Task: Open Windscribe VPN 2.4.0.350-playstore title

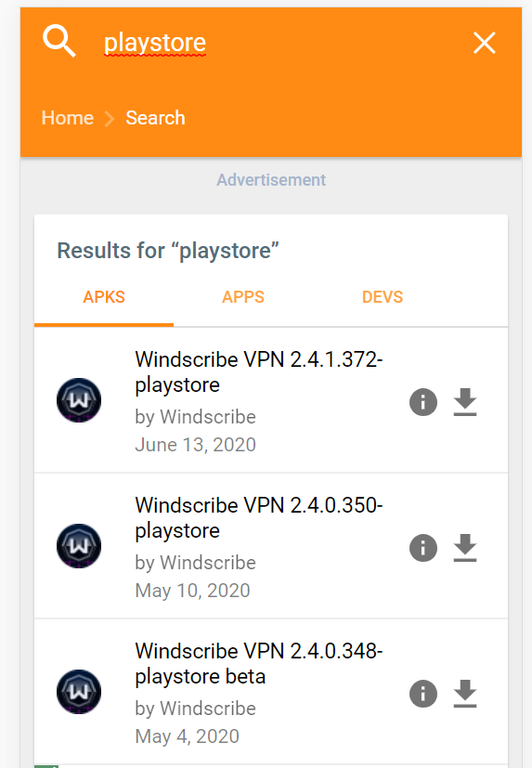Action: point(259,517)
